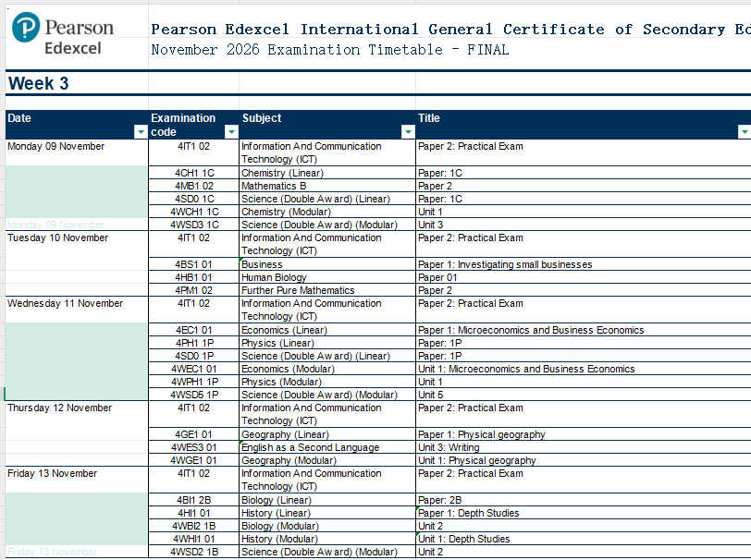Select exam code 4WGE1 01
Screen dimensions: 751x560
[x=194, y=460]
